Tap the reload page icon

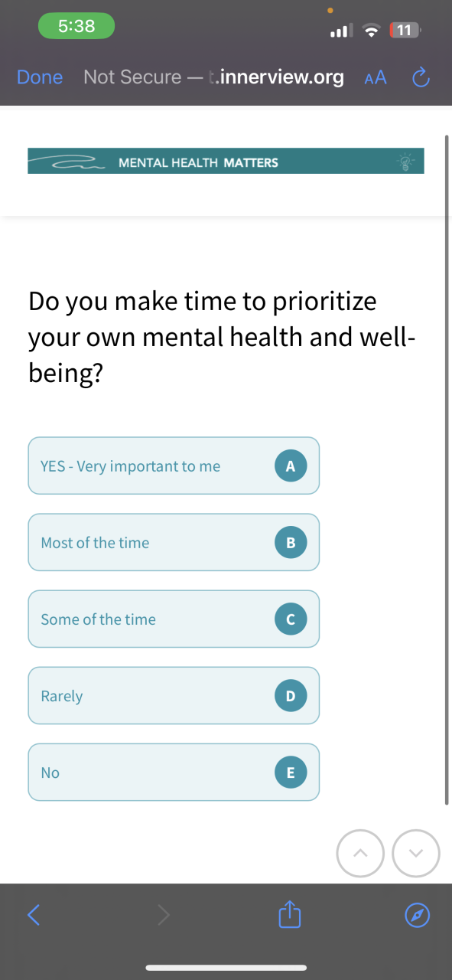pos(421,77)
